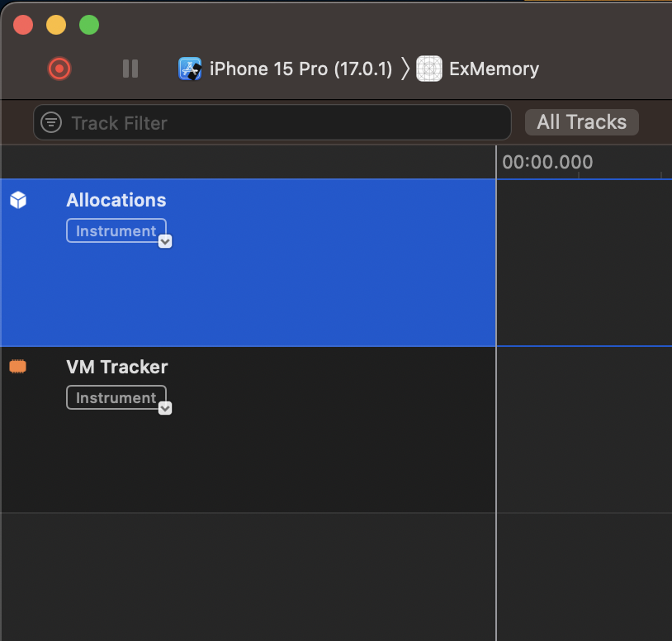Screen dimensions: 672x641
Task: Select the ExMemory target process
Action: pos(494,69)
